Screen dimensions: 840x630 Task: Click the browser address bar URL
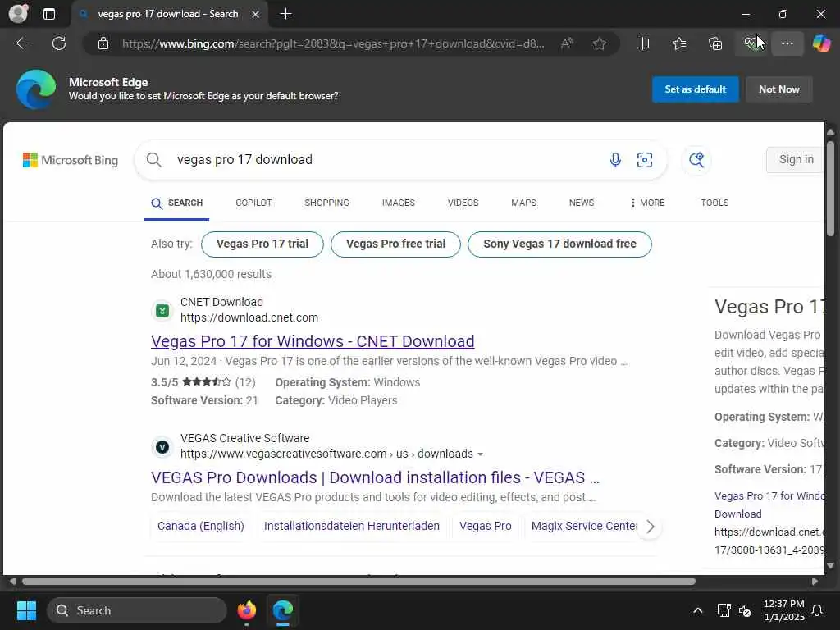pyautogui.click(x=333, y=43)
